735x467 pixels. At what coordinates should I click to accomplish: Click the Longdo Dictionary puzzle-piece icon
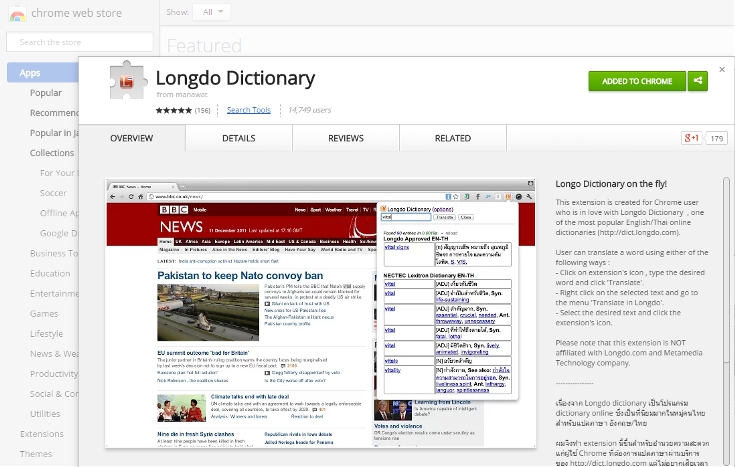127,80
